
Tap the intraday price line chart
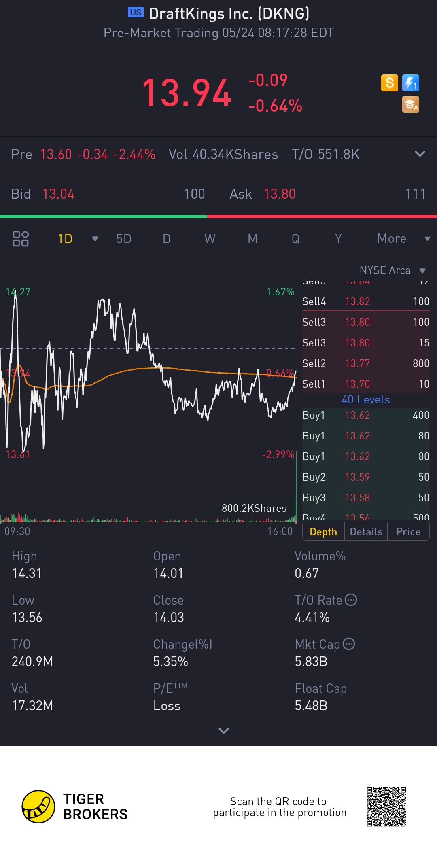pos(148,372)
